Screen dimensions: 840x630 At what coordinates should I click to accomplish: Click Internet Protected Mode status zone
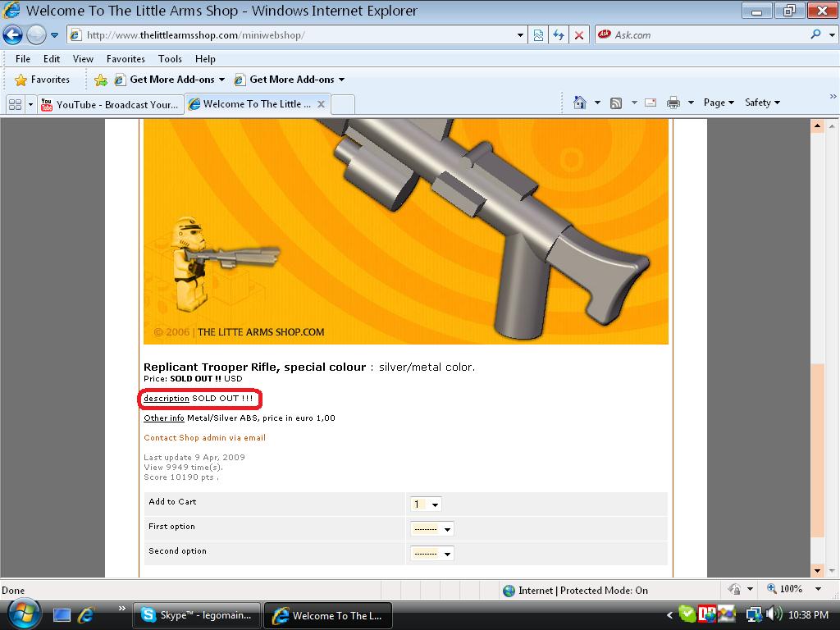point(575,591)
